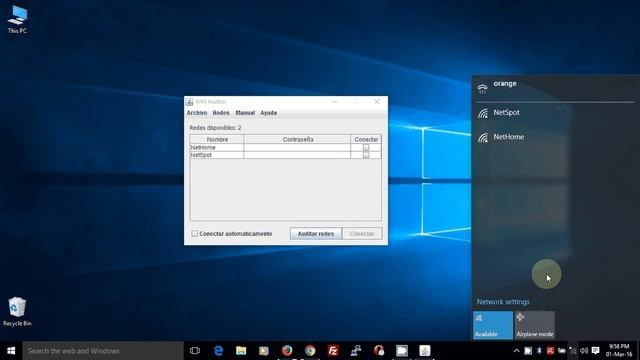Click the Auditar redes button
This screenshot has width=640, height=360.
point(316,233)
